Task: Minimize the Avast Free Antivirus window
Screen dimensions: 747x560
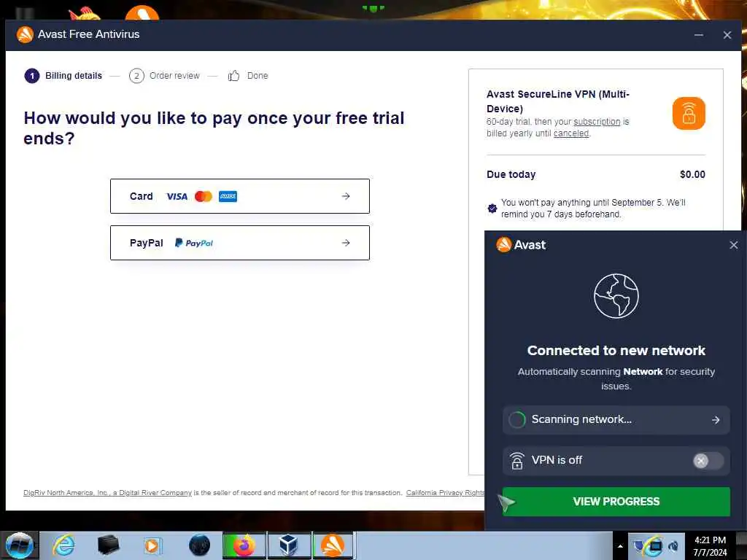Action: point(698,35)
